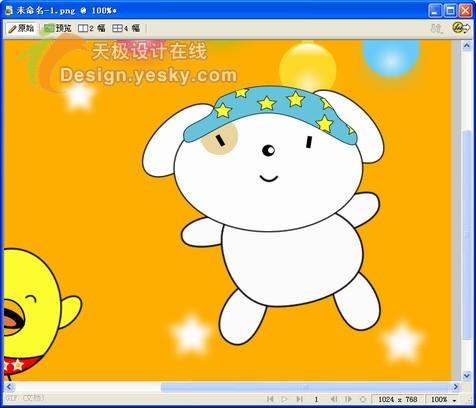Image resolution: width=476 pixels, height=408 pixels.
Task: Click the vertical scrollbar down arrow
Action: click(467, 376)
